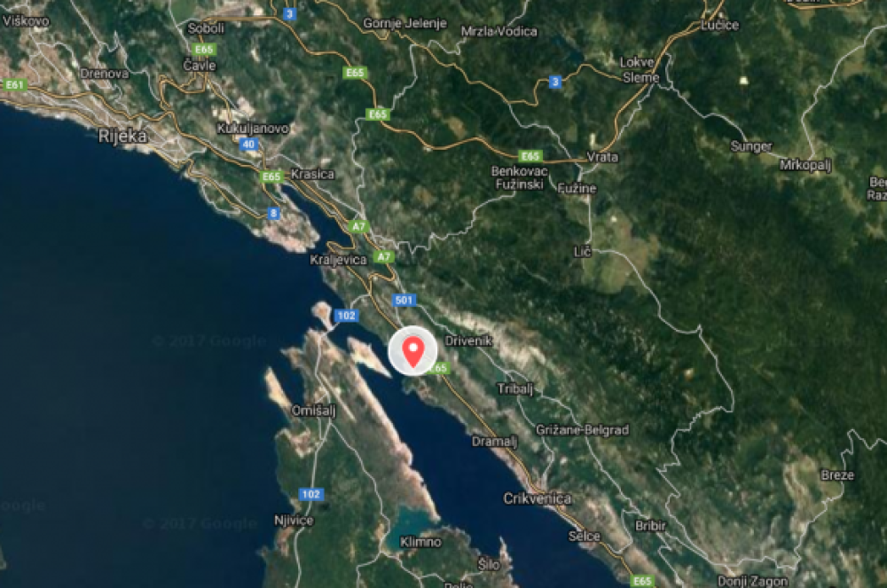Select the Rijeka city label
887x588 pixels.
[122, 136]
